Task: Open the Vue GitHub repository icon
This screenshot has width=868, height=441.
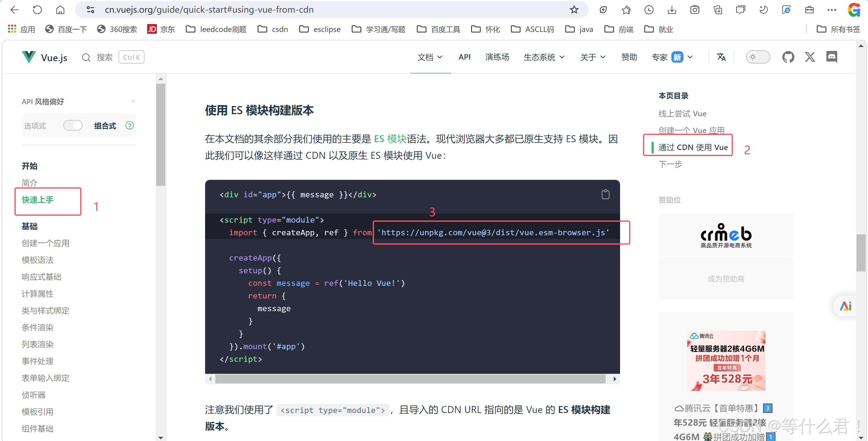Action: tap(788, 57)
